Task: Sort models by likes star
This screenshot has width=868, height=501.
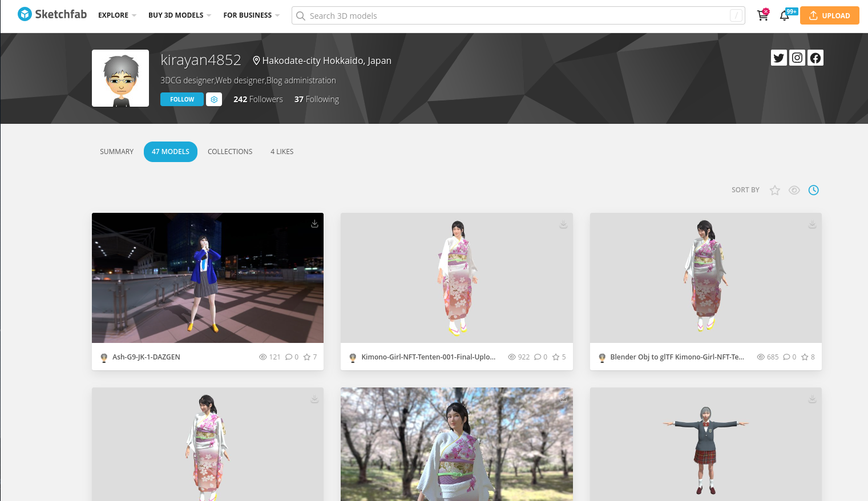Action: (774, 190)
